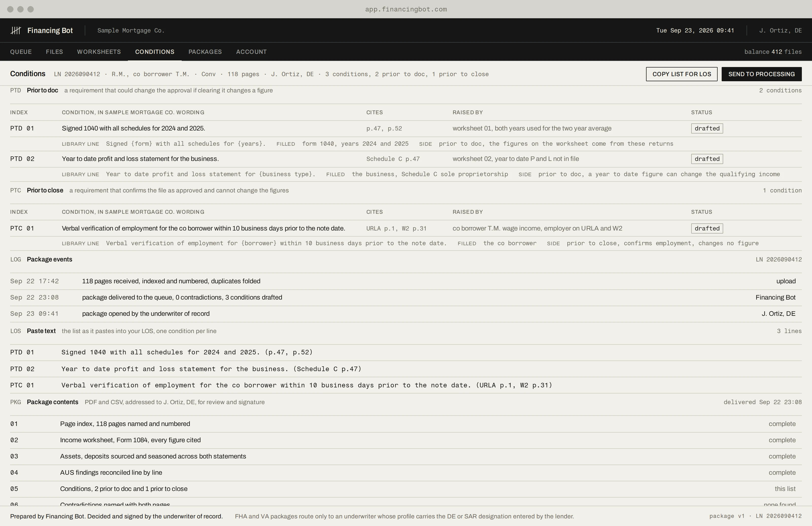Open package item 02 Income worksheet, Form 1084
The height and width of the screenshot is (526, 812).
(406, 440)
